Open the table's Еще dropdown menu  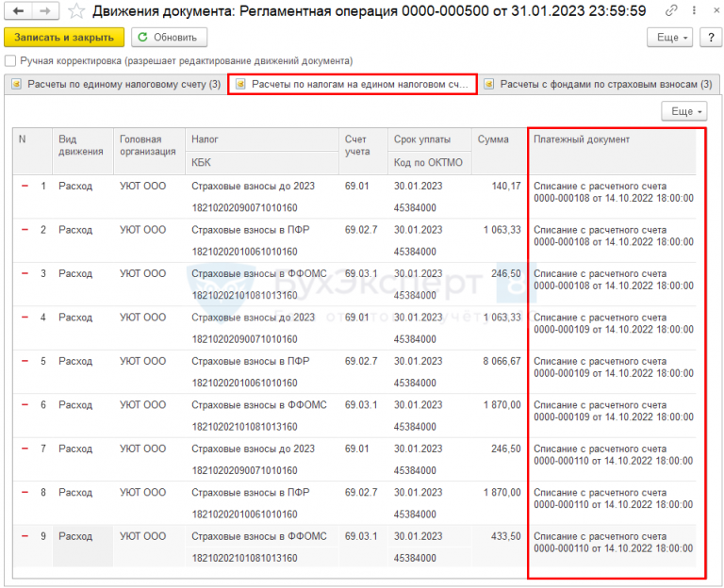click(683, 111)
